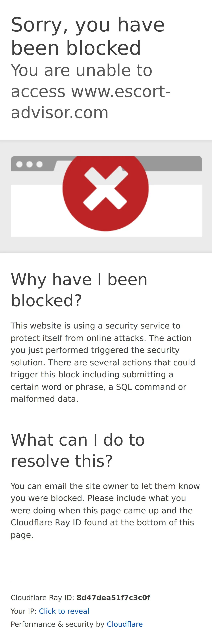Click the 'Cloudflare Ray ID:' label
This screenshot has height=644, width=212.
42,598
